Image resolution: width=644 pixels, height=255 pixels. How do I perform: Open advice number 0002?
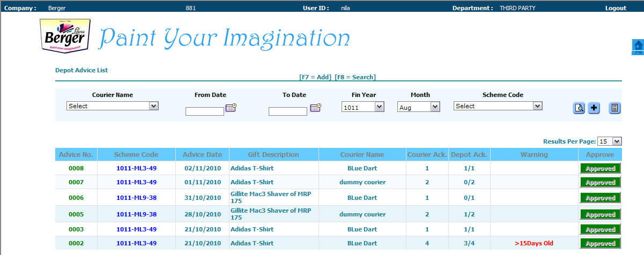click(76, 243)
